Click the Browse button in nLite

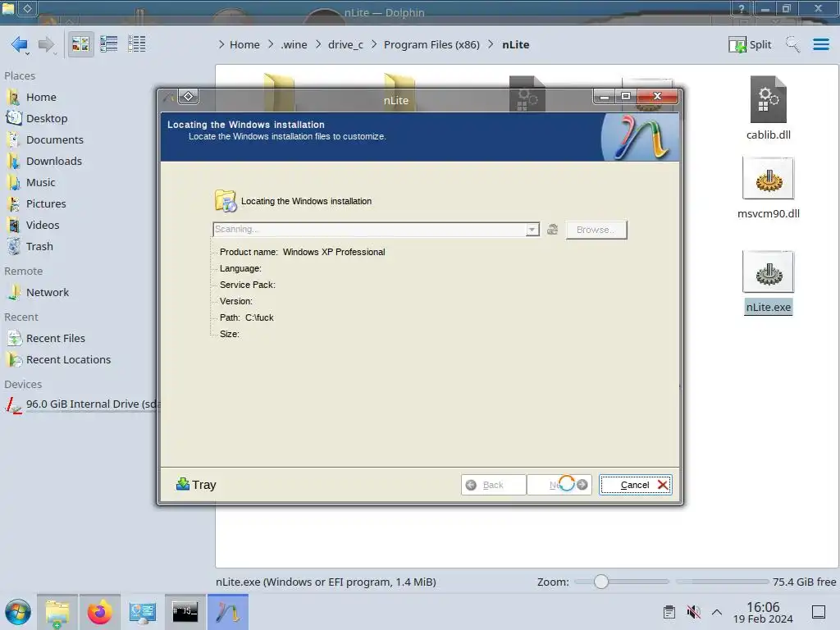coord(596,230)
